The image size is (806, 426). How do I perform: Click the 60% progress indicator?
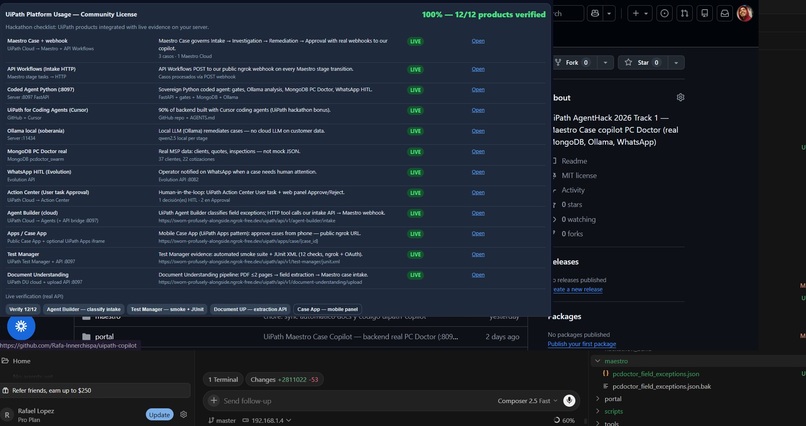coord(564,420)
